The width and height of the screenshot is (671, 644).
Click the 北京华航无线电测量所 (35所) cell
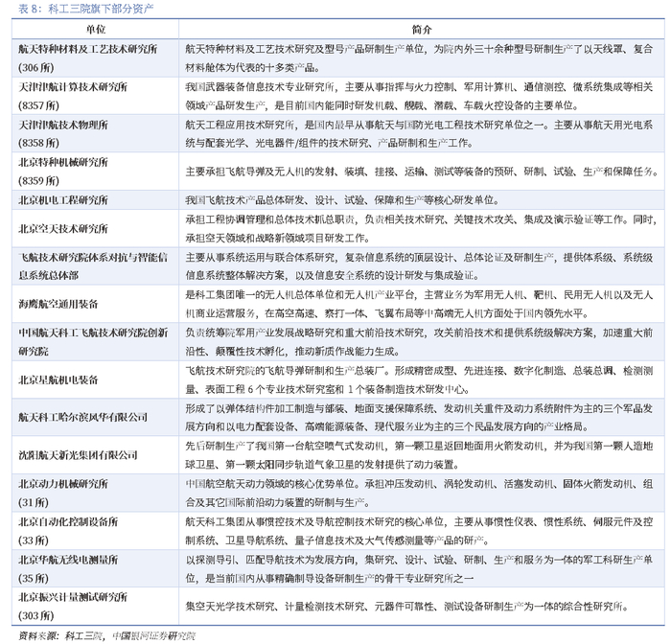click(95, 568)
